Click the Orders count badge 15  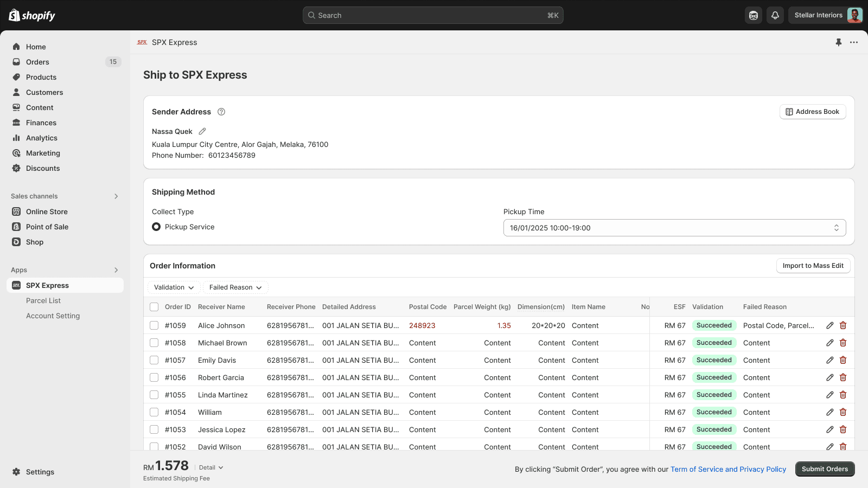113,62
